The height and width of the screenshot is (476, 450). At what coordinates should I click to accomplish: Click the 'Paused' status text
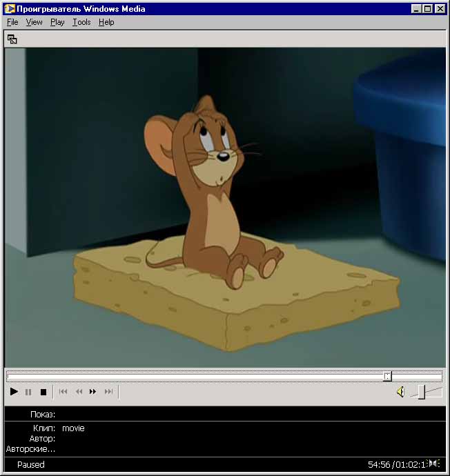(x=31, y=464)
